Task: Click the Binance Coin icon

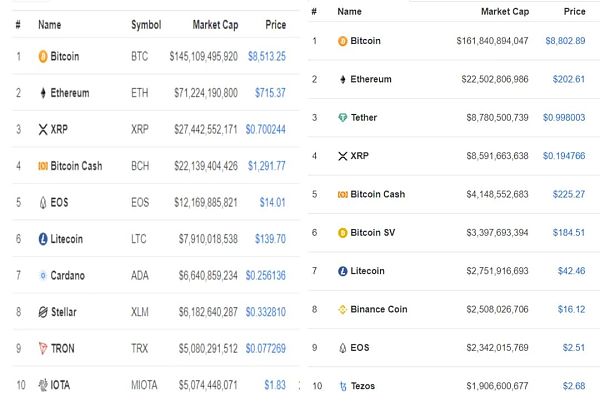Action: point(343,309)
